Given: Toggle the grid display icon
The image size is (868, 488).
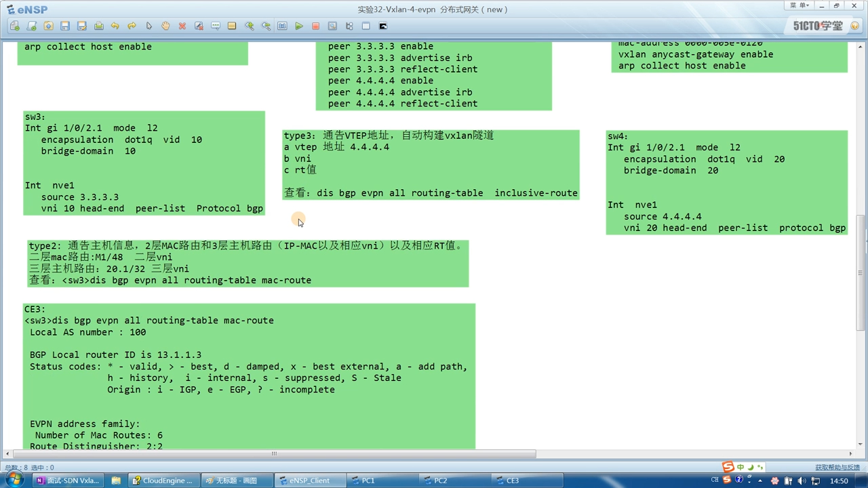Looking at the screenshot, I should [x=366, y=26].
